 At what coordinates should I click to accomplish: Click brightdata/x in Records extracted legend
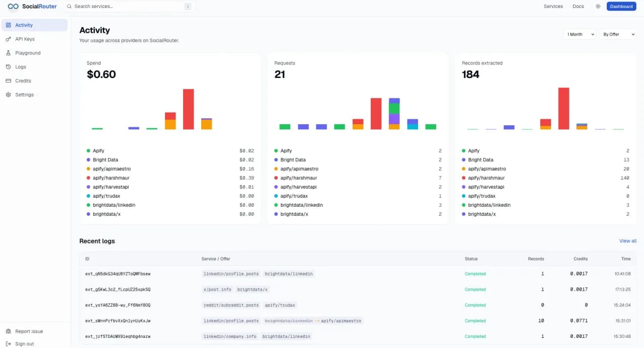click(482, 214)
